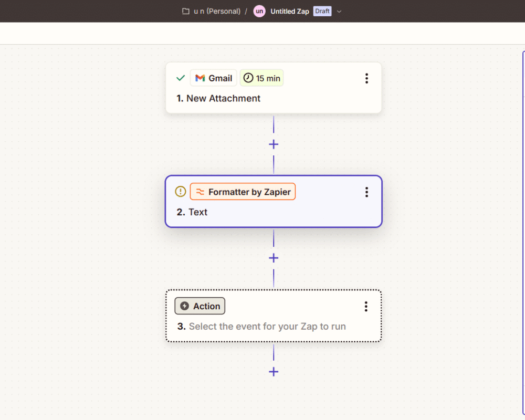
Task: Click the folder icon in the header
Action: click(186, 12)
